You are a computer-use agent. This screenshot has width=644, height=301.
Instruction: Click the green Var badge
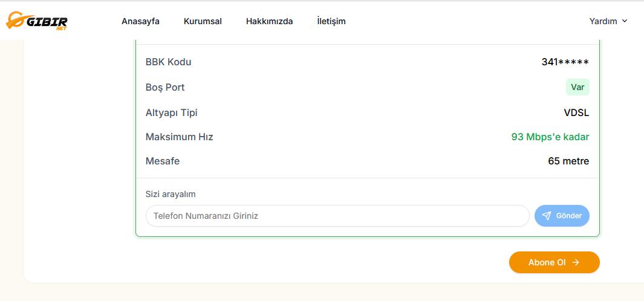[x=577, y=87]
